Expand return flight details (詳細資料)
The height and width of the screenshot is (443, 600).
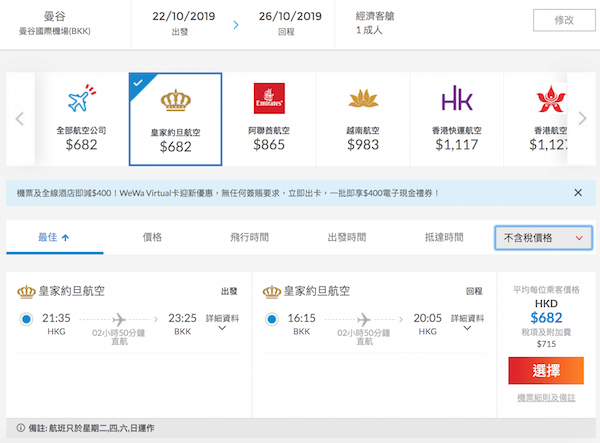466,322
